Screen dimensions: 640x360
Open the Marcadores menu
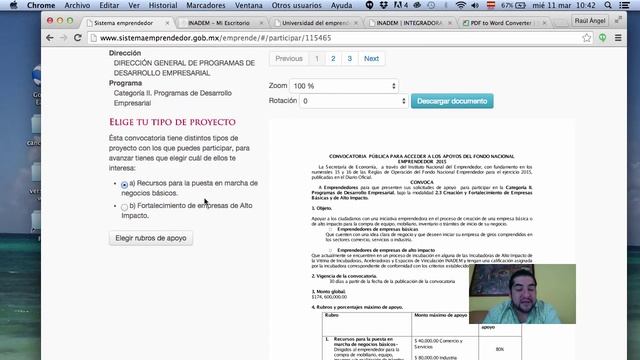[206, 5]
